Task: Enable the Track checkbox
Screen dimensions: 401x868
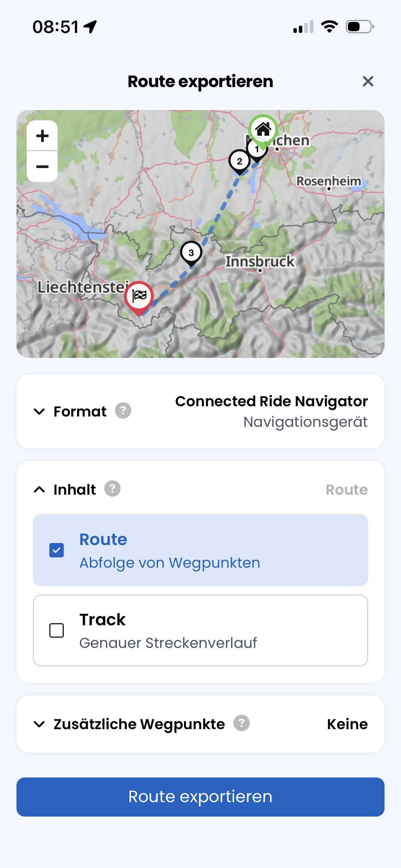Action: [57, 630]
